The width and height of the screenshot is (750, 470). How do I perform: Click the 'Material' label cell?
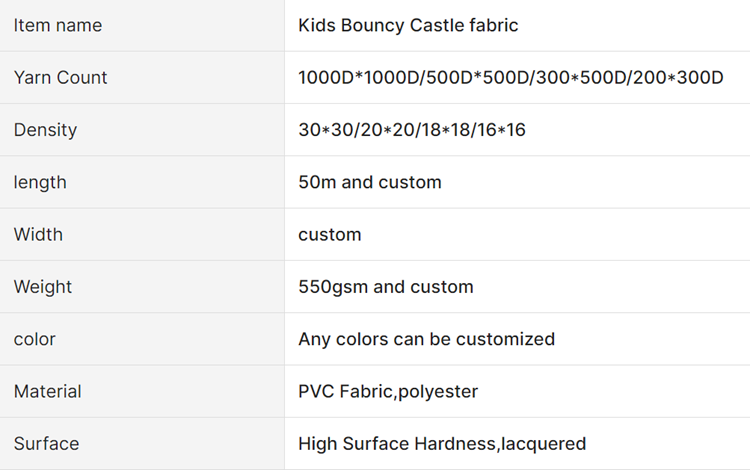coord(48,391)
